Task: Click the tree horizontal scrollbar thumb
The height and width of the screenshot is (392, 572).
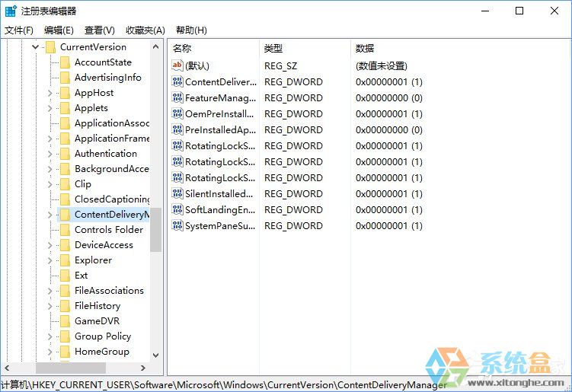Action: click(71, 368)
